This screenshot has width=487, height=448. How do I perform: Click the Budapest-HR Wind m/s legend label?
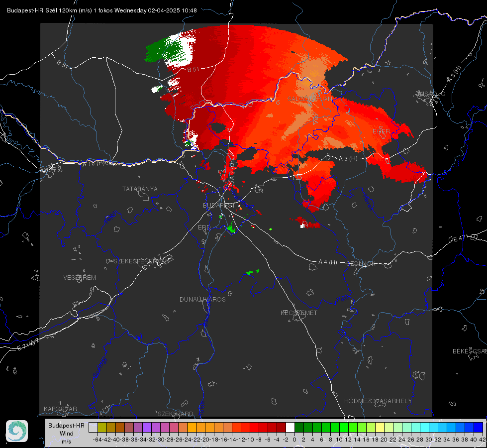[x=67, y=434]
